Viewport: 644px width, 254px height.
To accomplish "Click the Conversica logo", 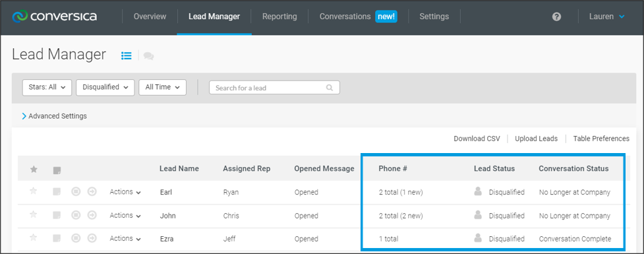I will (x=55, y=16).
